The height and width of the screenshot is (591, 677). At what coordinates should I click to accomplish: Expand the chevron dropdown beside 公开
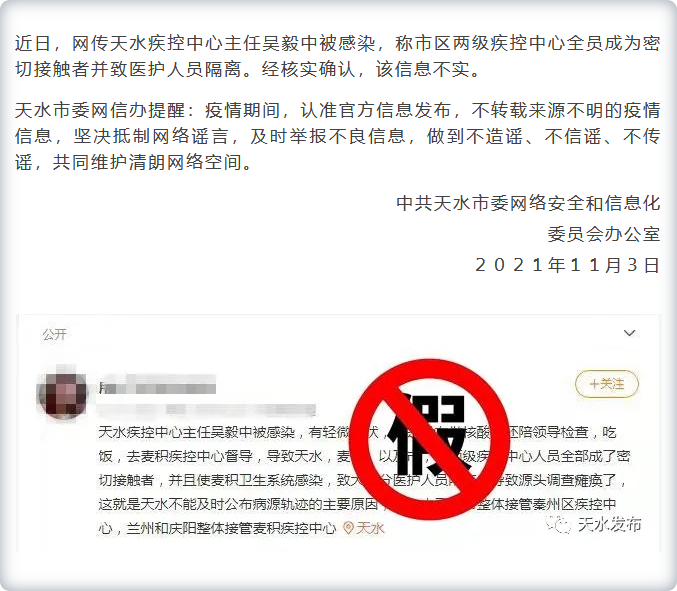tap(630, 333)
